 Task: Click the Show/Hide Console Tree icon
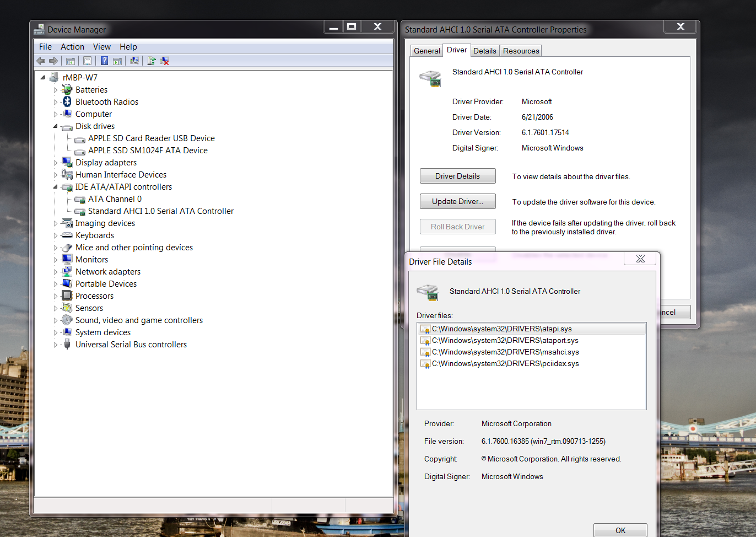(x=71, y=61)
